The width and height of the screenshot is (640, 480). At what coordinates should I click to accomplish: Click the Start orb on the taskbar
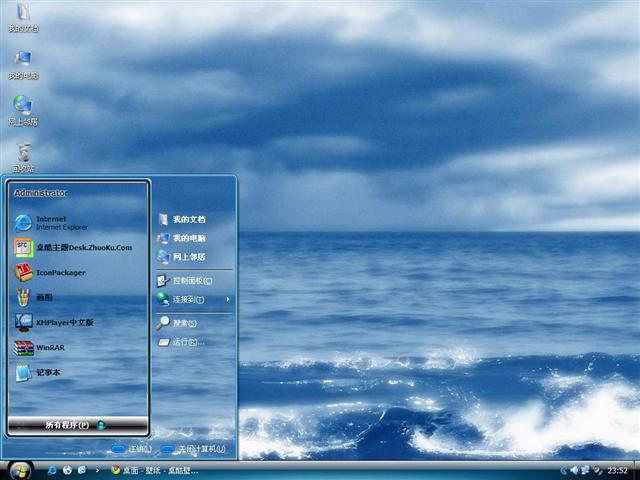tap(19, 469)
